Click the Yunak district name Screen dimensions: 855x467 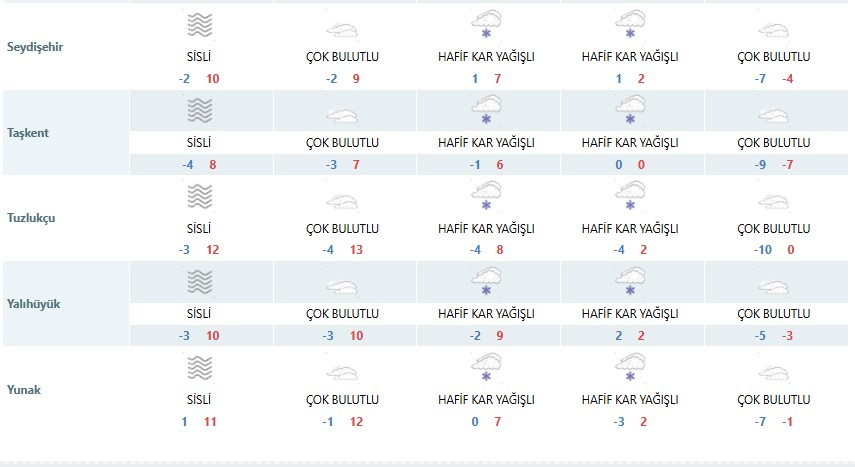pos(24,388)
